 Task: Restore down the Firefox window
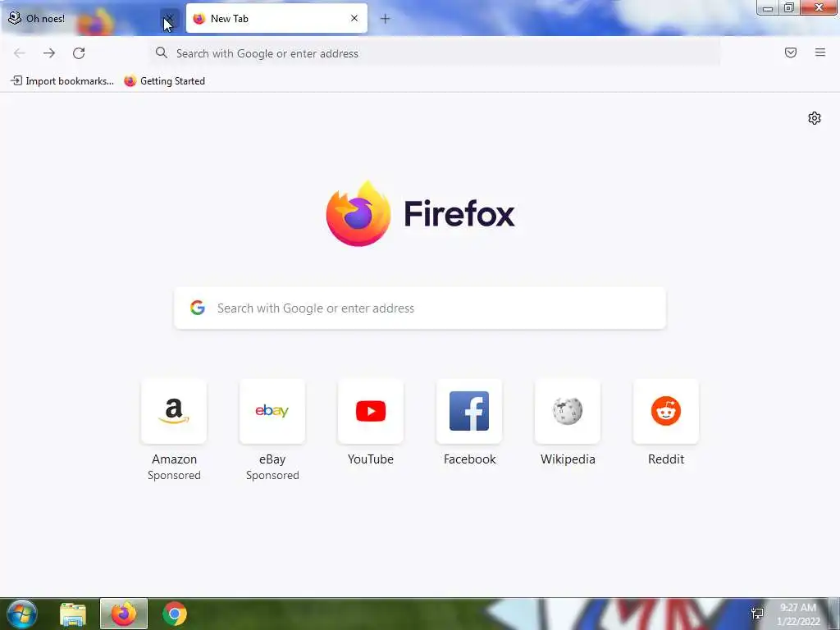pos(789,8)
